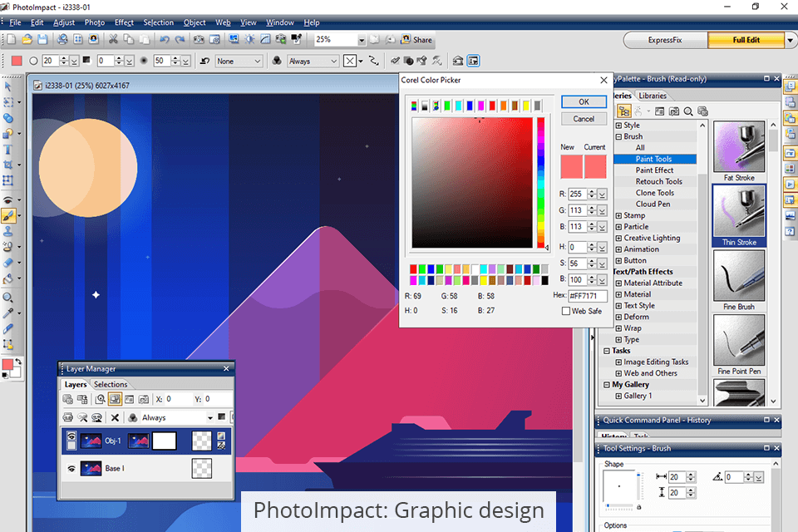Click the brush color red square in attribute bar
The width and height of the screenshot is (798, 532).
point(17,61)
